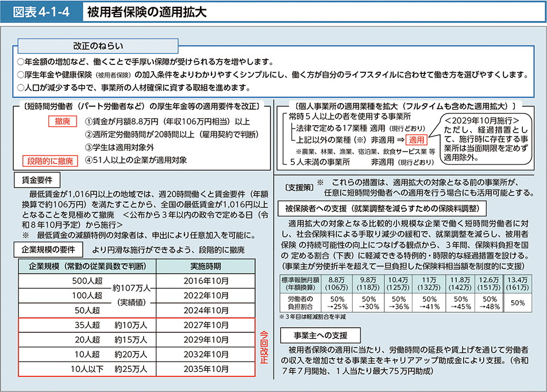Click the row header 標準報酬月額（年額換算）
This screenshot has height=392, width=547.
click(x=301, y=284)
